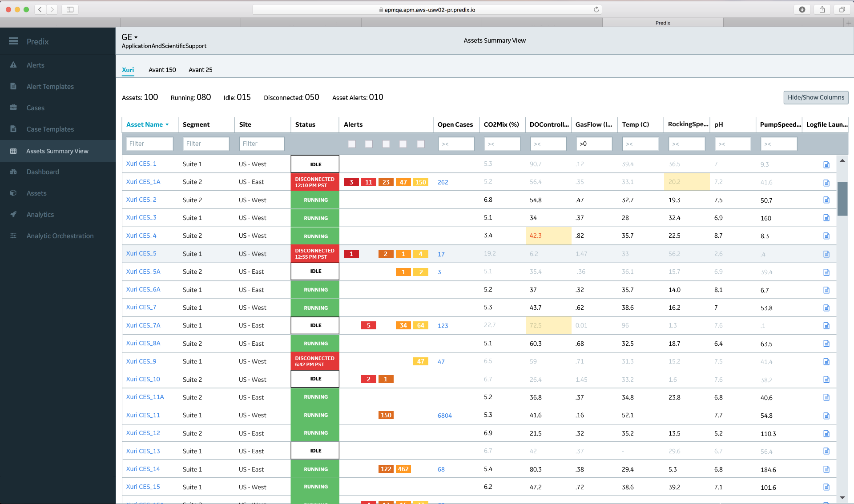Open the hamburger menu beside Predix
This screenshot has width=854, height=504.
pyautogui.click(x=13, y=41)
